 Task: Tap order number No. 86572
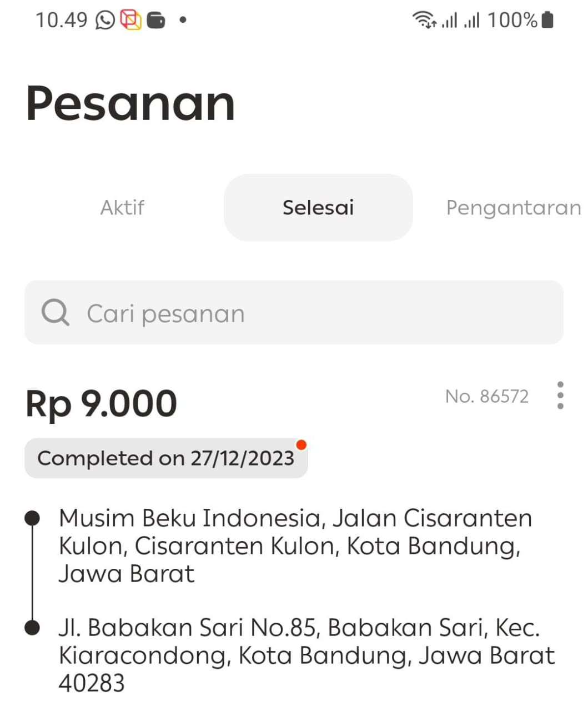[x=487, y=396]
